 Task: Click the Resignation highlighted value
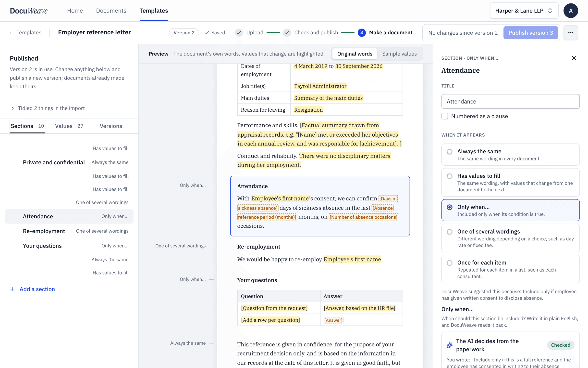308,110
